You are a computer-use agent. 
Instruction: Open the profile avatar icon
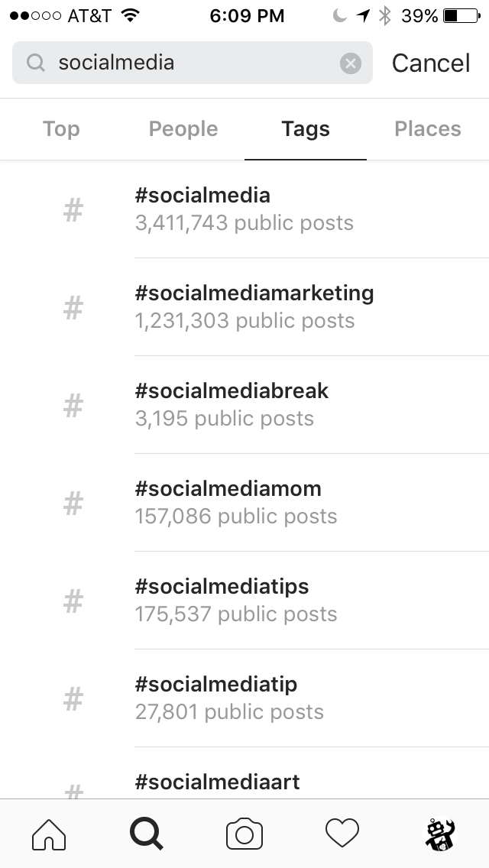[x=440, y=834]
